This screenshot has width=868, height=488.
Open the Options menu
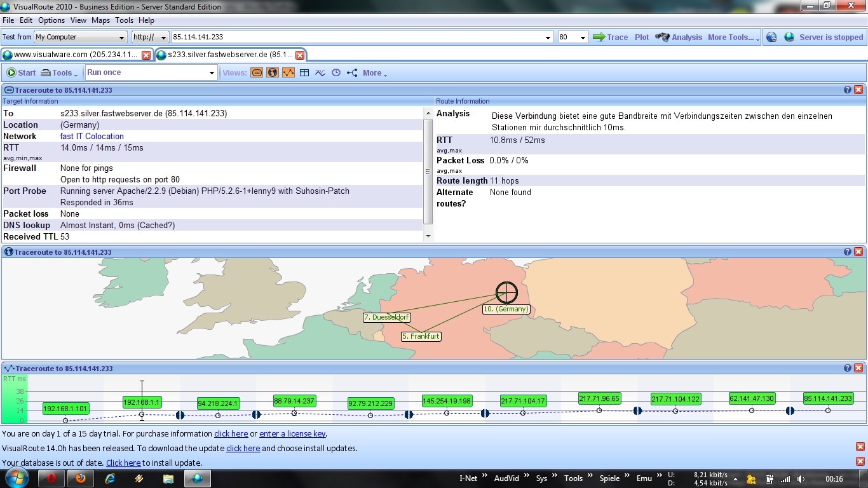coord(51,20)
